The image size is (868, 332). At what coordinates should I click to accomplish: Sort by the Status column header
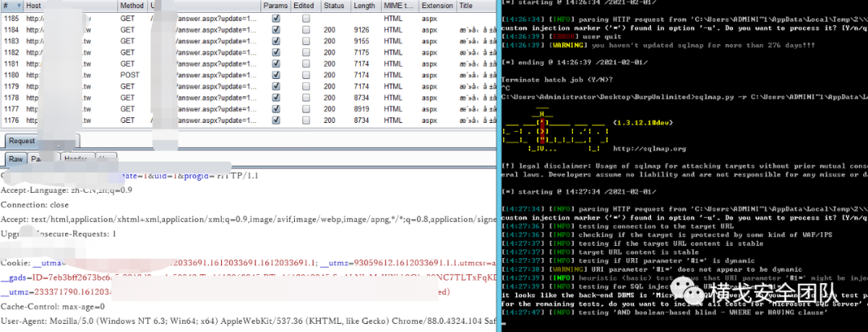point(335,6)
